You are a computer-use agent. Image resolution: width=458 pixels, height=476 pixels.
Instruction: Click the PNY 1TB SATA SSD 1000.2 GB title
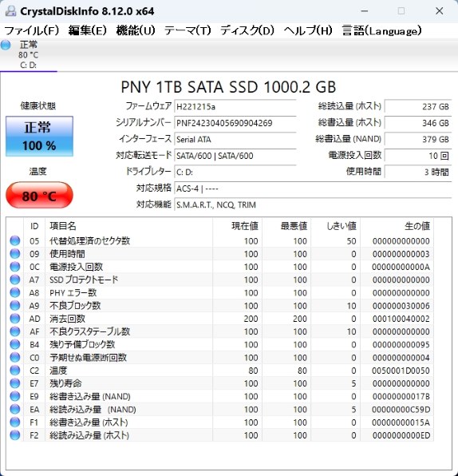point(228,87)
